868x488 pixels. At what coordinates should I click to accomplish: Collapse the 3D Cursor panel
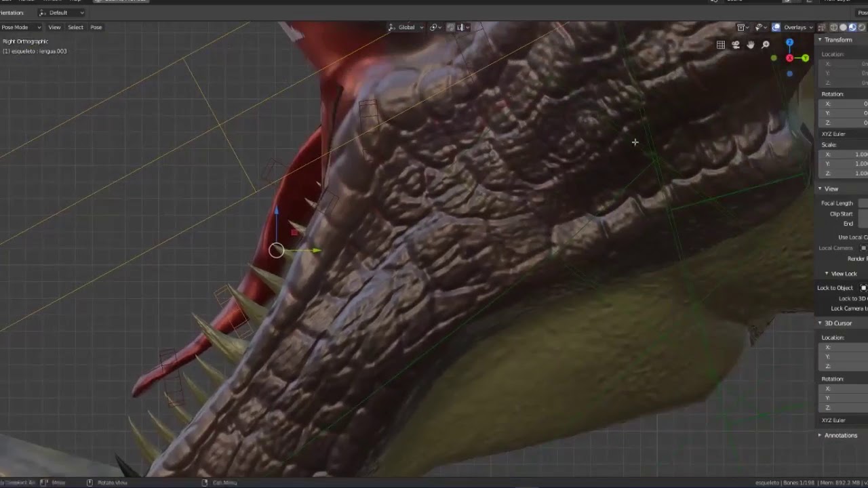(x=820, y=323)
